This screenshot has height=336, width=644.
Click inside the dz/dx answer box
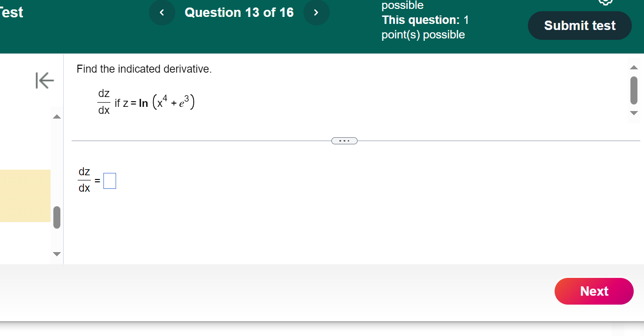(109, 180)
